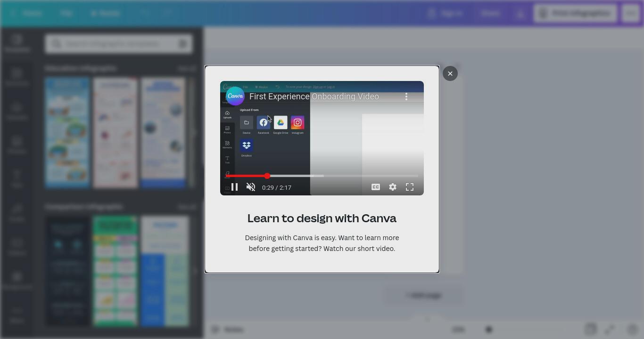Select third Education infographic template thumbnail
This screenshot has width=644, height=339.
tap(164, 133)
